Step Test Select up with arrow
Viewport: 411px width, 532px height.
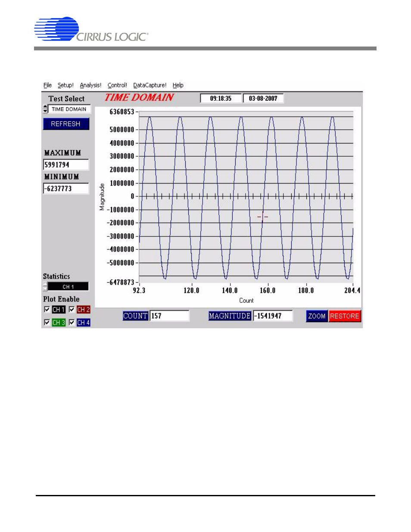pos(45,107)
